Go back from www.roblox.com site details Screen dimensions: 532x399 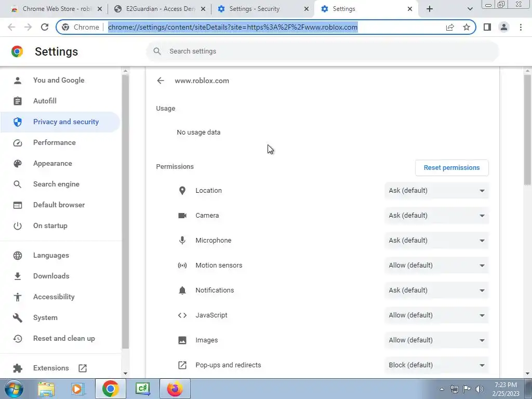(161, 81)
